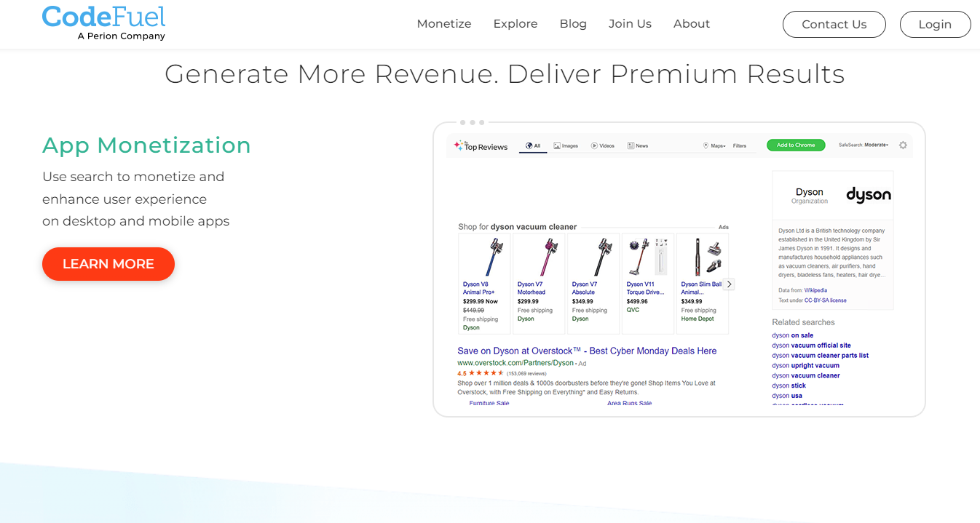
Task: Click the green Add to Chrome button
Action: click(796, 145)
